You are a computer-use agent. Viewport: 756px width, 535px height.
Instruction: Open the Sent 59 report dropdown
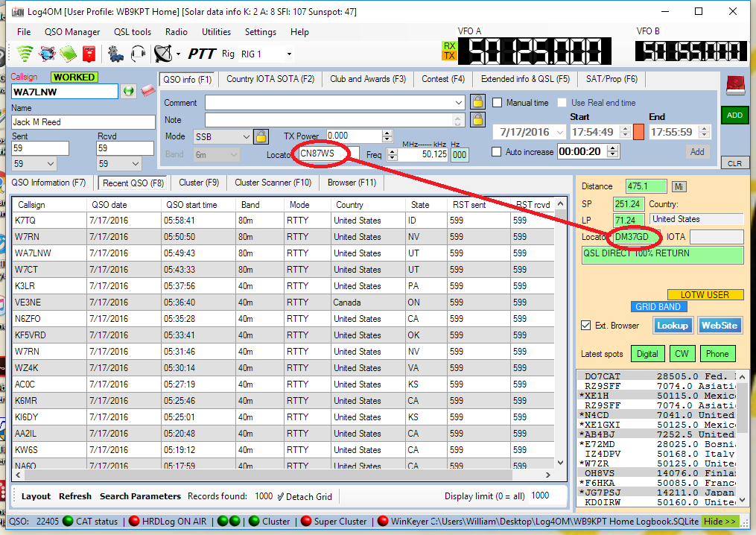[51, 164]
